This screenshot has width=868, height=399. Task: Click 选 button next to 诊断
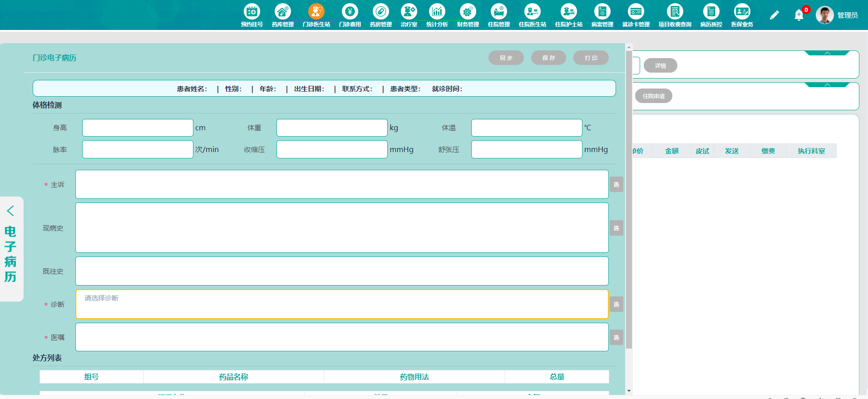(616, 304)
